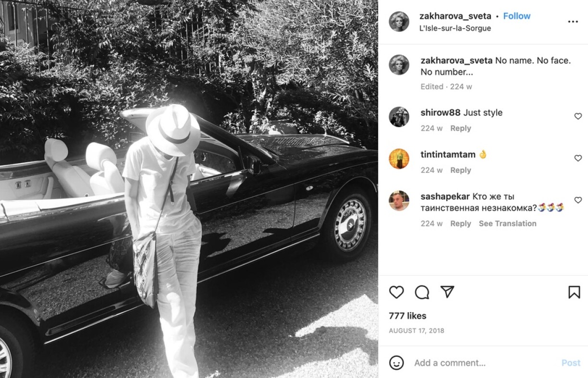Screen dimensions: 588x378
Task: Open comments via the speech bubble icon
Action: (422, 292)
